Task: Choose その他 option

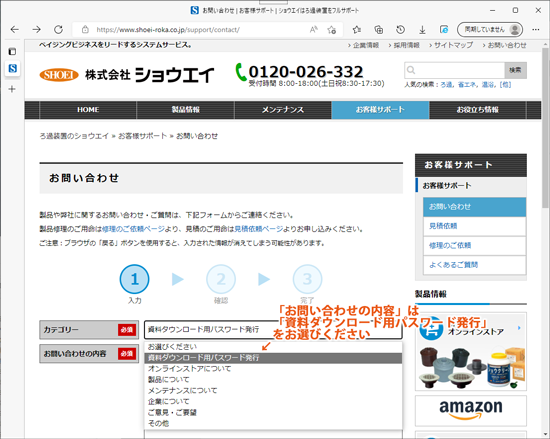Action: (x=273, y=423)
